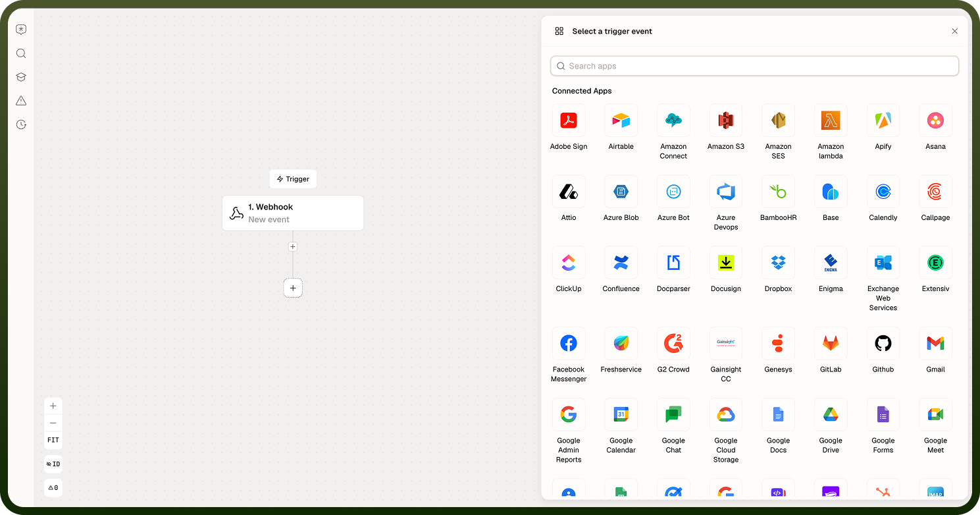Choose Docusign from the app list
980x515 pixels.
pos(726,263)
